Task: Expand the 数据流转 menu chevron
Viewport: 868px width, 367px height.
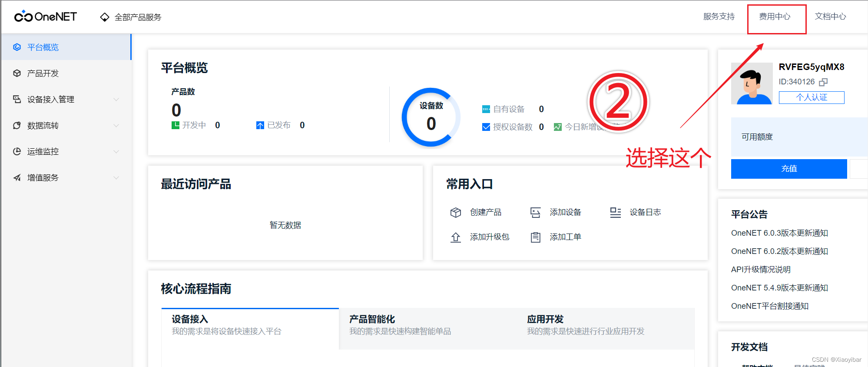Action: click(x=116, y=125)
